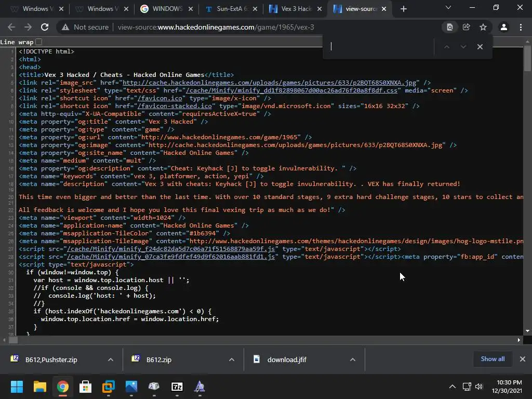Close the downloads shelf
This screenshot has height=399, width=532.
coord(523,359)
